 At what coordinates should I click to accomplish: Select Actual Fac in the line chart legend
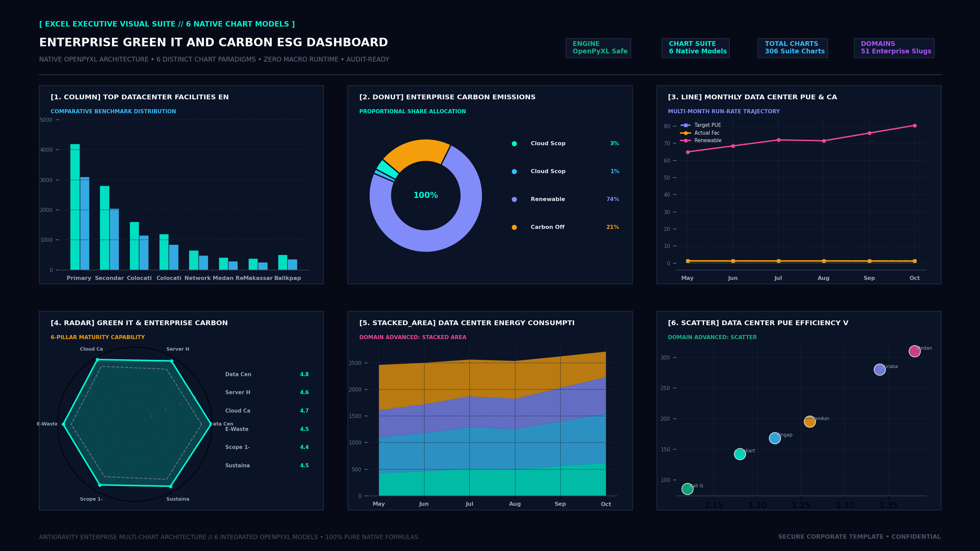point(700,133)
